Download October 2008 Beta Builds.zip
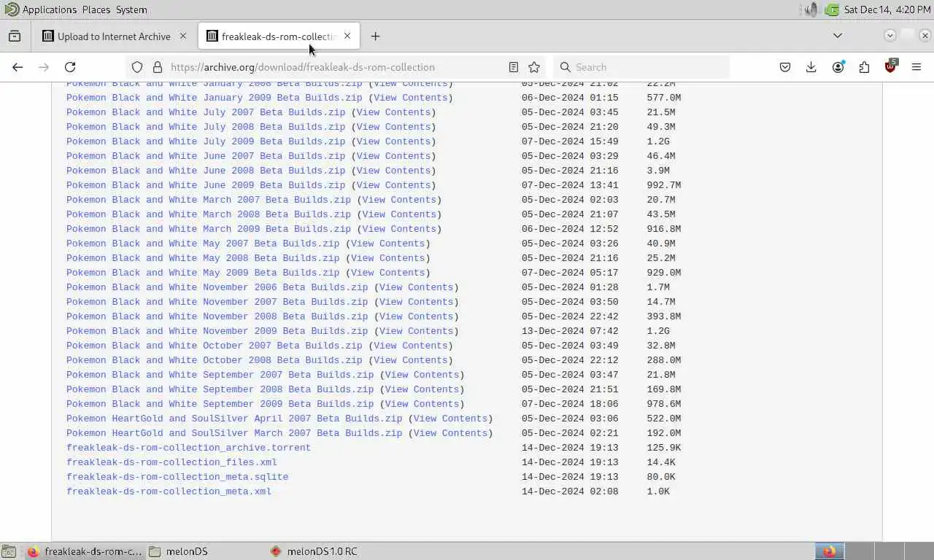 pos(214,360)
